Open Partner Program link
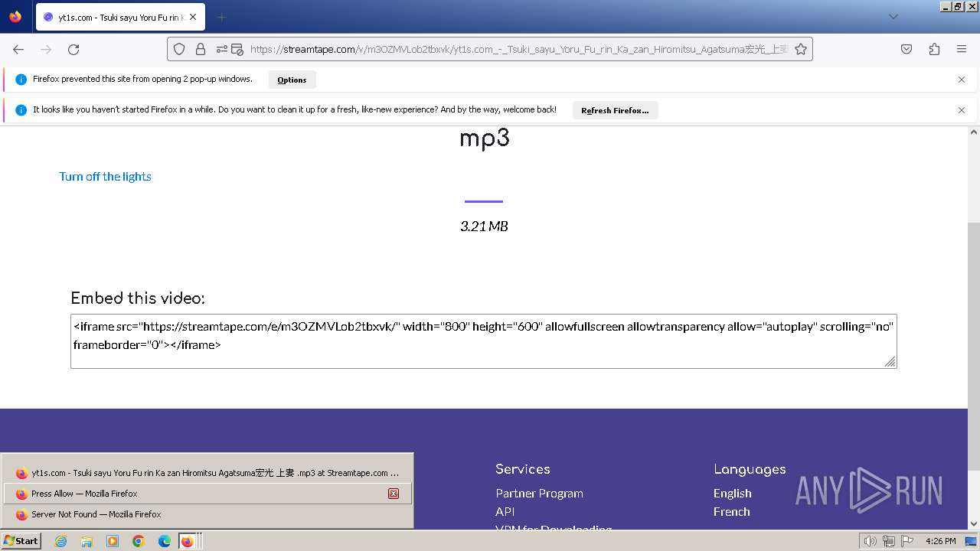 [x=539, y=494]
